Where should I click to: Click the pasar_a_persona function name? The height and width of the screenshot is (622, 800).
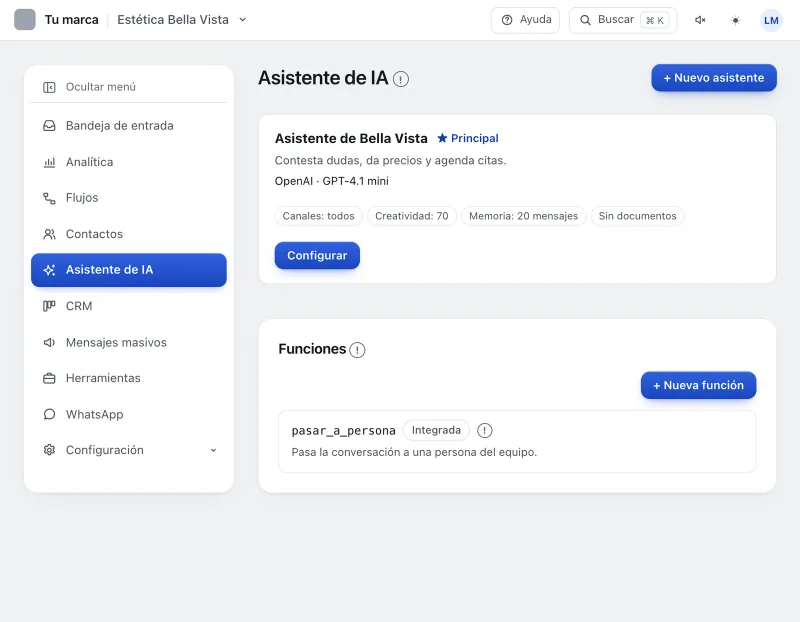(343, 431)
